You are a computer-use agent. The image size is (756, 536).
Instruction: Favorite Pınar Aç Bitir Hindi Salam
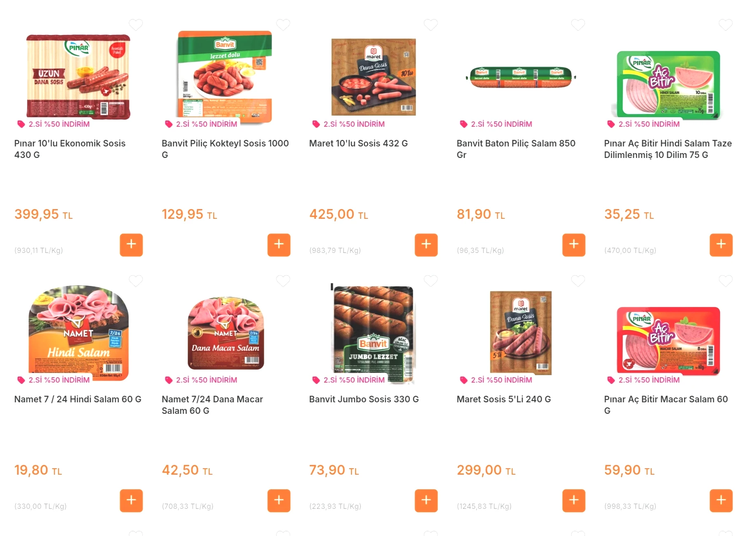tap(726, 25)
